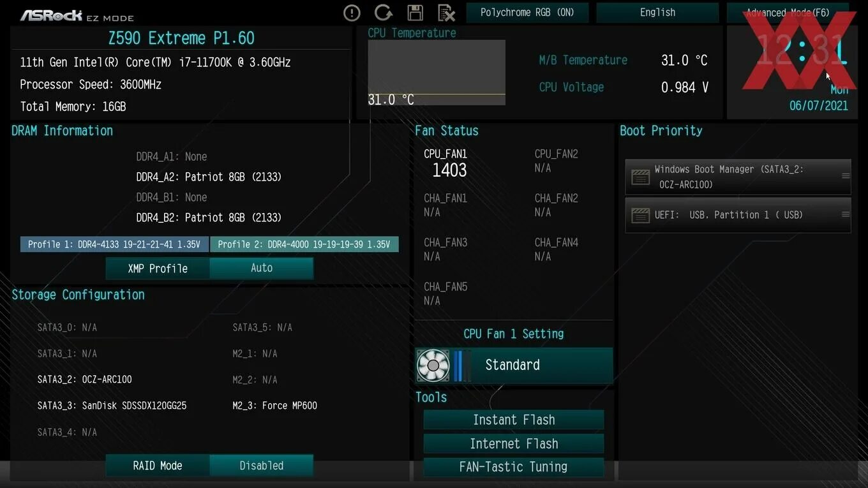Click the Boot Priority heading
The width and height of the screenshot is (868, 488).
click(x=661, y=131)
